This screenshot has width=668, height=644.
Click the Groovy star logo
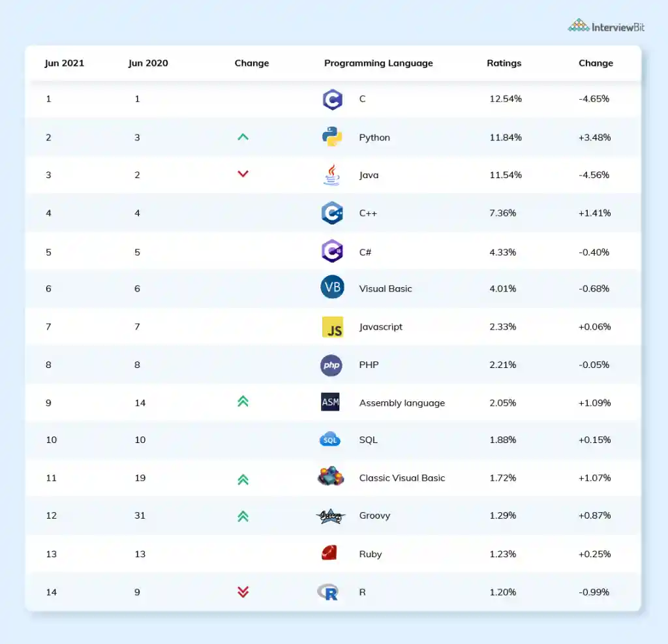click(331, 516)
